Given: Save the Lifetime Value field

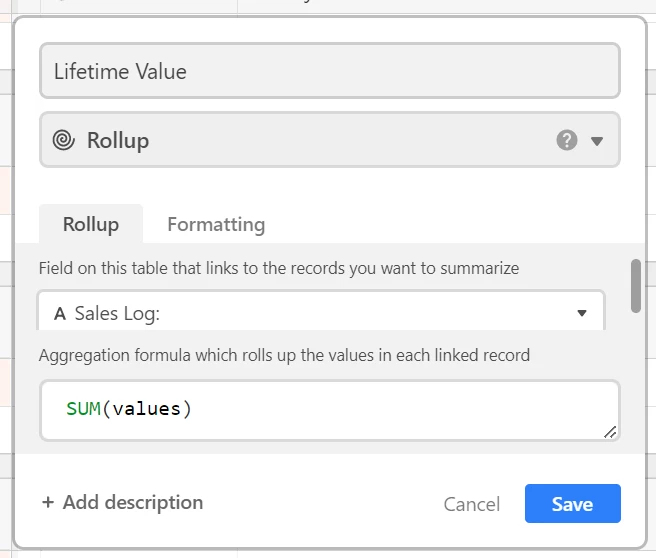Looking at the screenshot, I should (572, 503).
